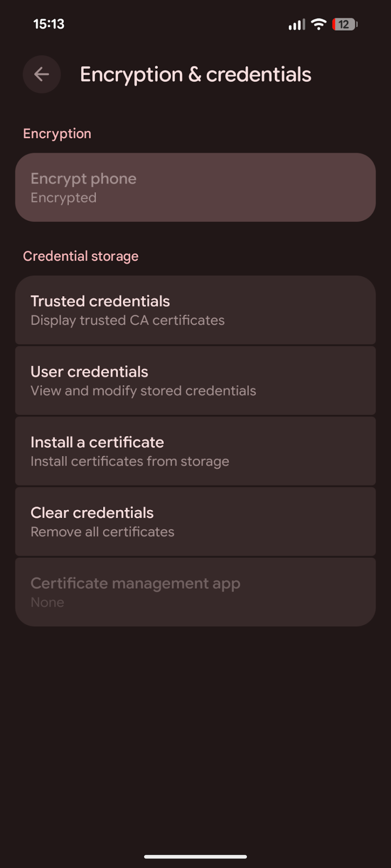Tap the Credential storage section header
391x868 pixels.
pyautogui.click(x=81, y=256)
